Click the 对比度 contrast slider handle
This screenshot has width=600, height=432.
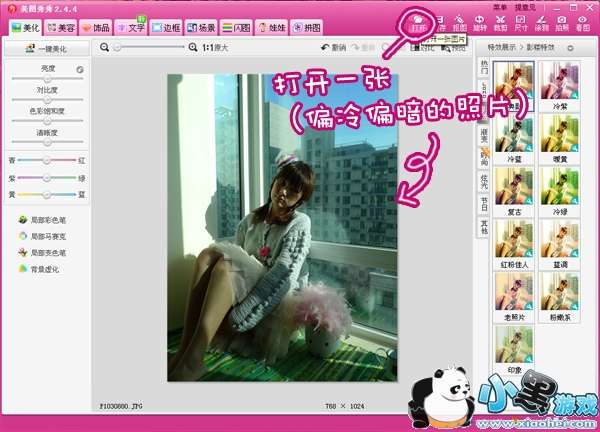pyautogui.click(x=47, y=99)
